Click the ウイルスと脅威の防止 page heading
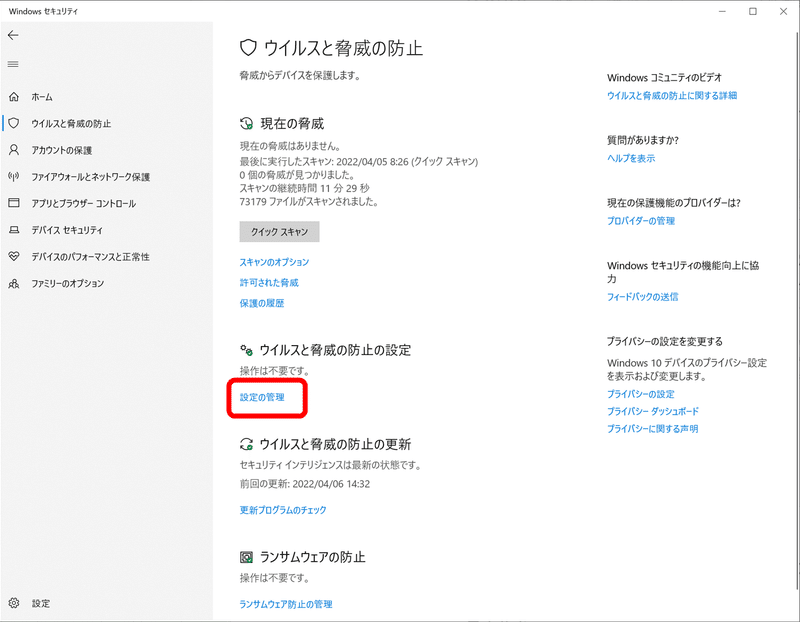Viewport: 800px width, 622px height. tap(343, 48)
